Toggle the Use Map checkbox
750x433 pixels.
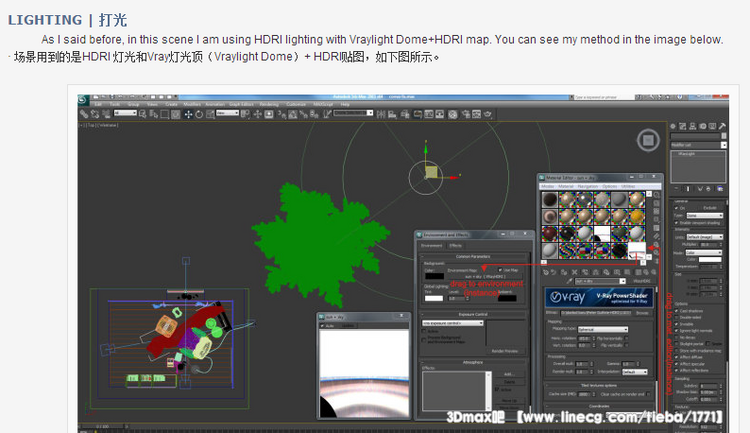click(500, 270)
